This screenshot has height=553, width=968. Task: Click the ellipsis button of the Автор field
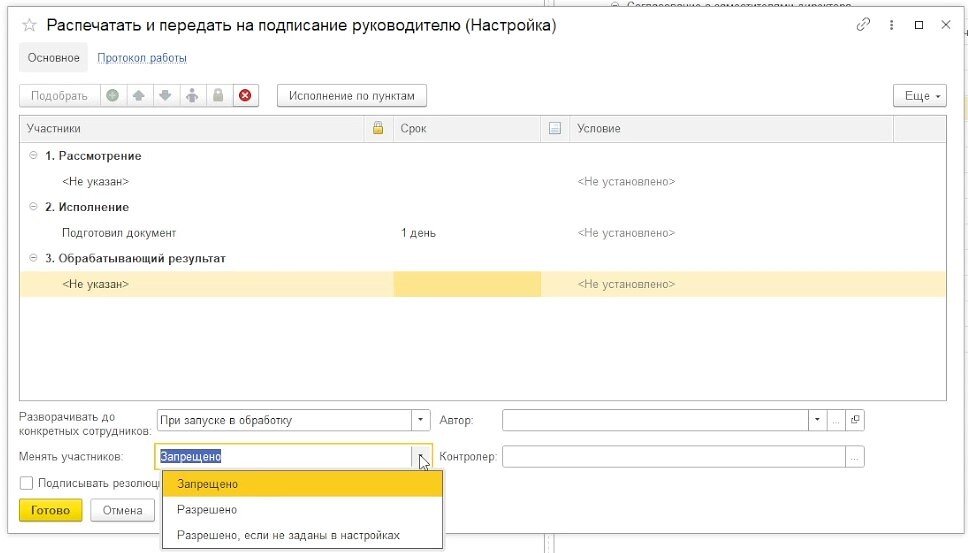click(x=836, y=420)
